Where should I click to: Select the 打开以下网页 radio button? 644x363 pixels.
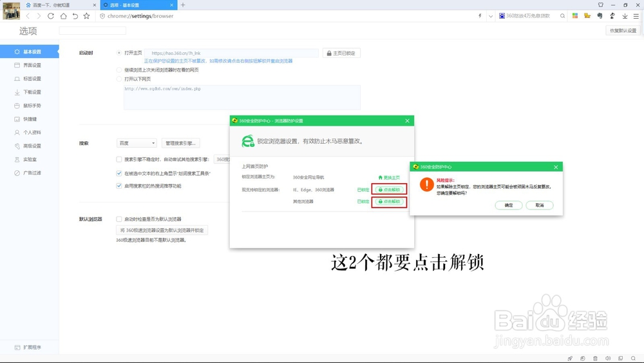[118, 79]
